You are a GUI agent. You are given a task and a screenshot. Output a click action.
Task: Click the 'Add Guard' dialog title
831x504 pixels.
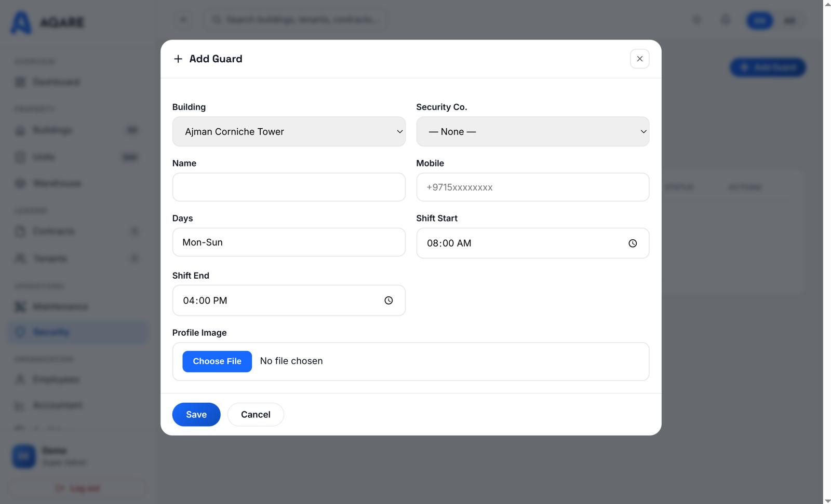pos(216,59)
